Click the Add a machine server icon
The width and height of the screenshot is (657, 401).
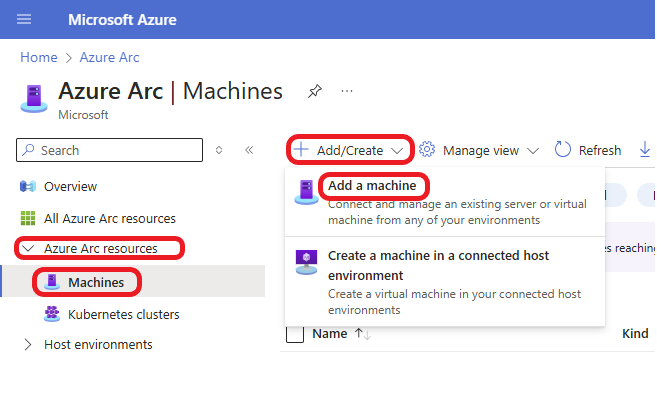click(x=306, y=192)
